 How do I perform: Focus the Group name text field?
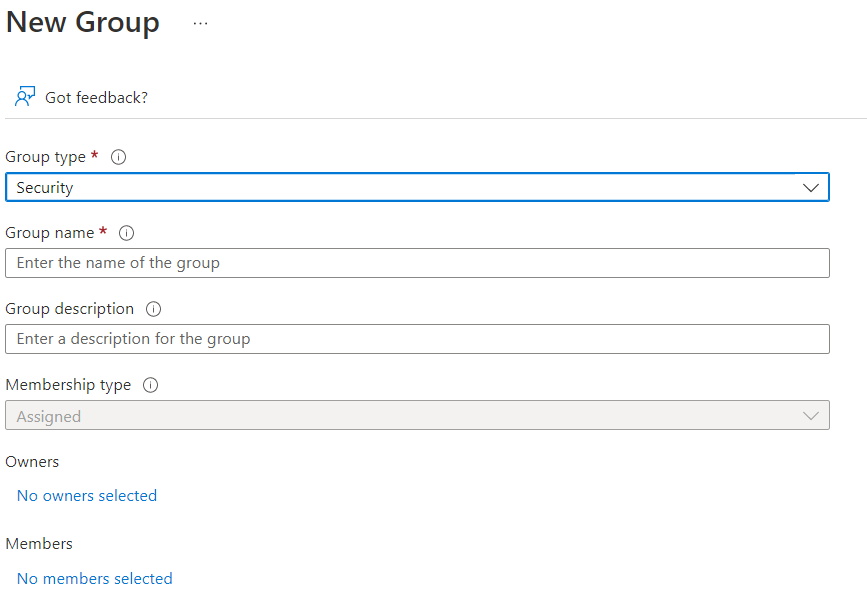pos(416,263)
